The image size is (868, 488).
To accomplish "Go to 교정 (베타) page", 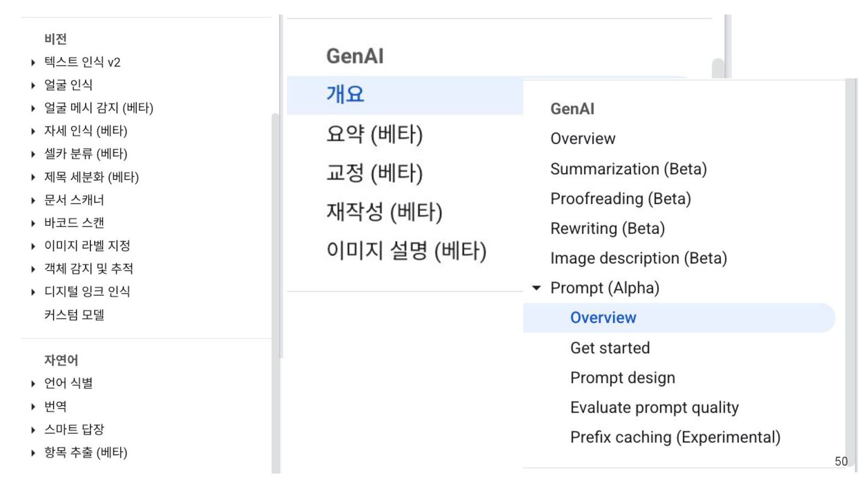I will tap(374, 174).
